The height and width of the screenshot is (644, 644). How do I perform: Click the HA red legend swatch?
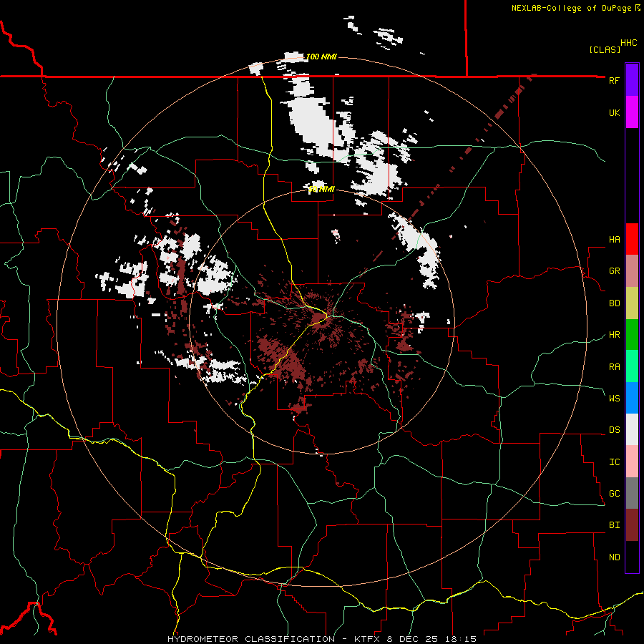point(632,239)
